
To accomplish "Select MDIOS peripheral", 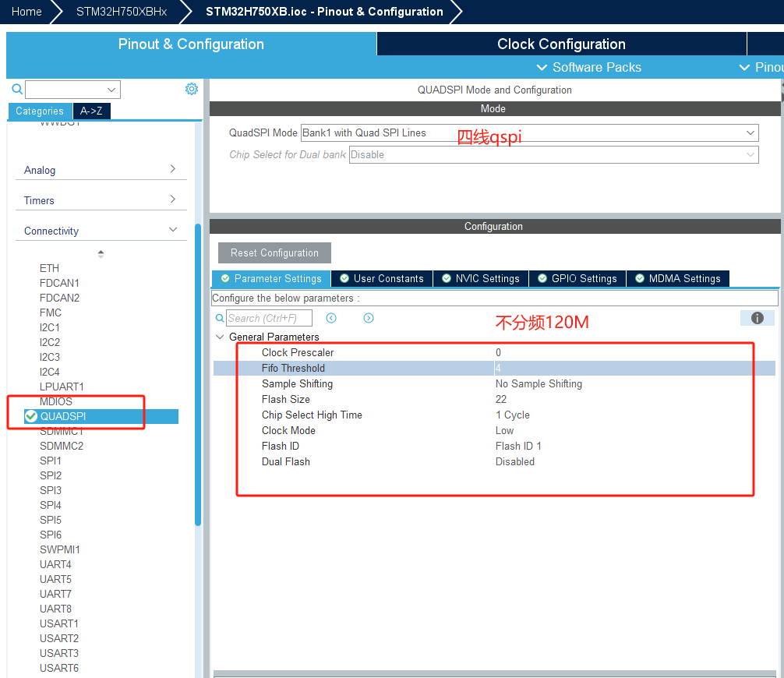I will (56, 401).
